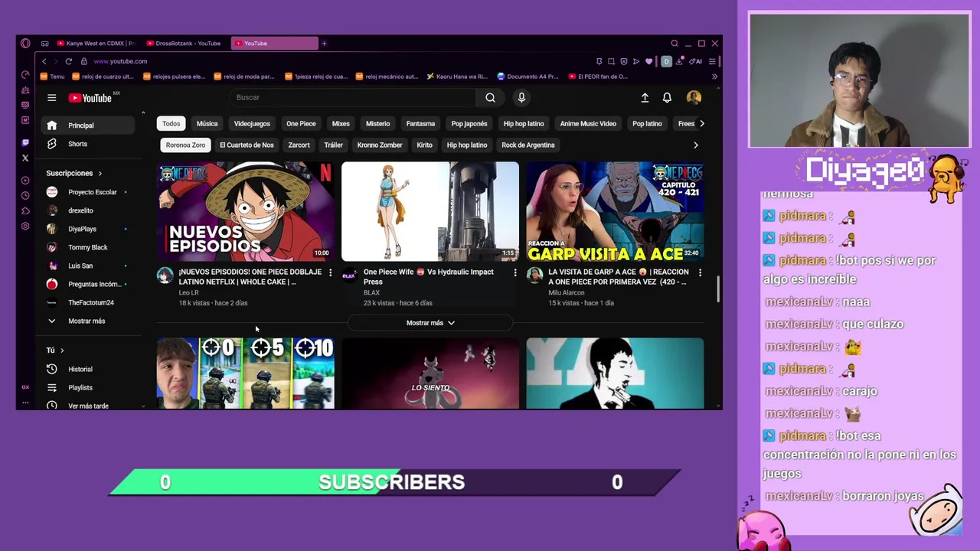The image size is (980, 551).
Task: Open the sidebar history clock icon
Action: 25,196
